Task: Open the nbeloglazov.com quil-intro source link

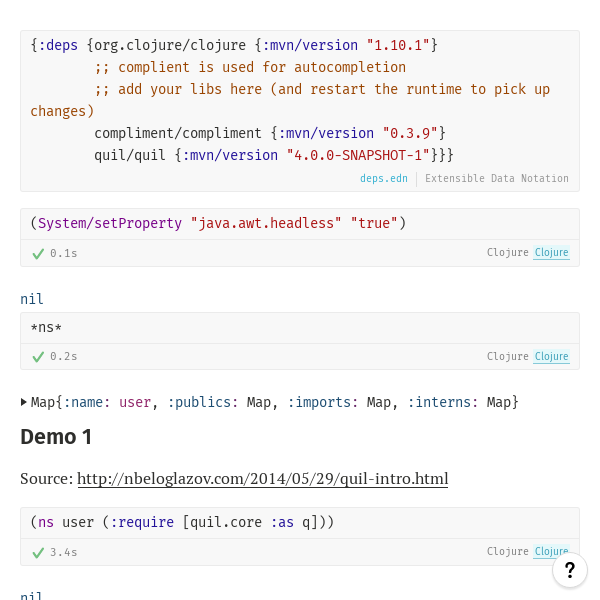Action: pos(262,479)
